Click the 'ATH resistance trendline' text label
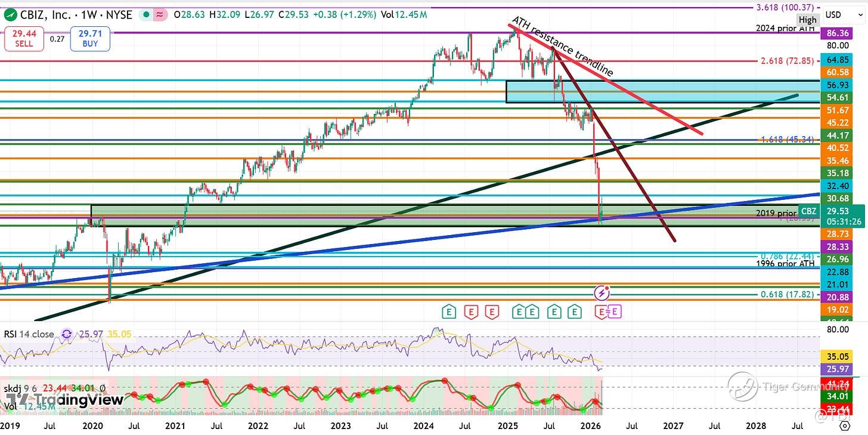 pyautogui.click(x=562, y=46)
